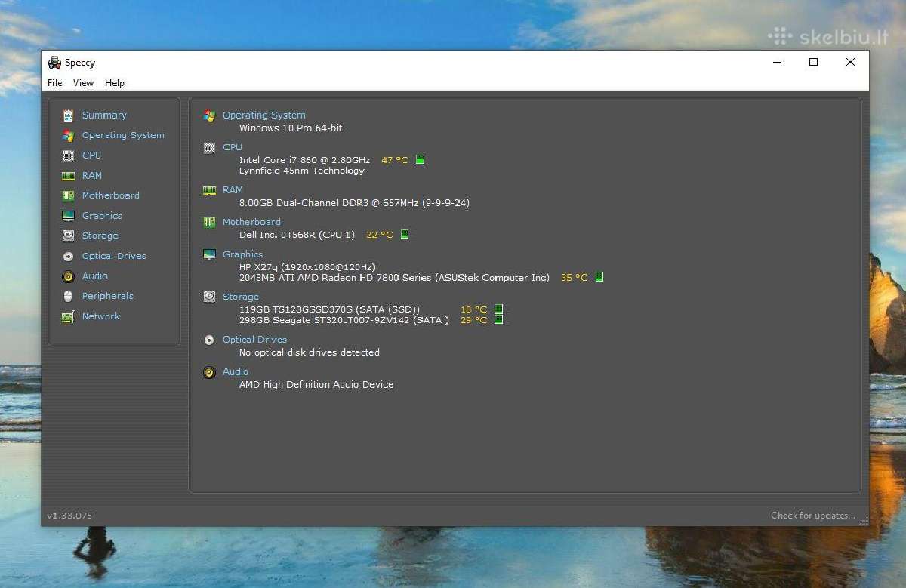Click the window resize grip in the corner
906x588 pixels.
click(x=864, y=520)
